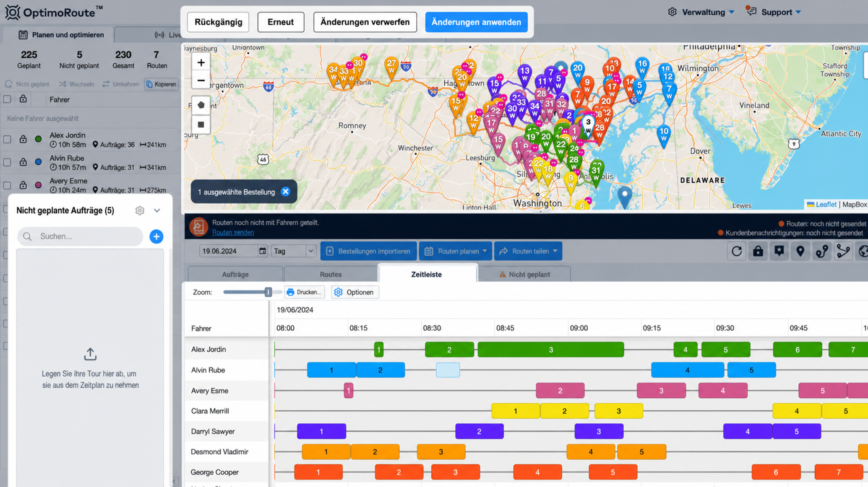
Task: Click the Rückgängig button
Action: [218, 22]
